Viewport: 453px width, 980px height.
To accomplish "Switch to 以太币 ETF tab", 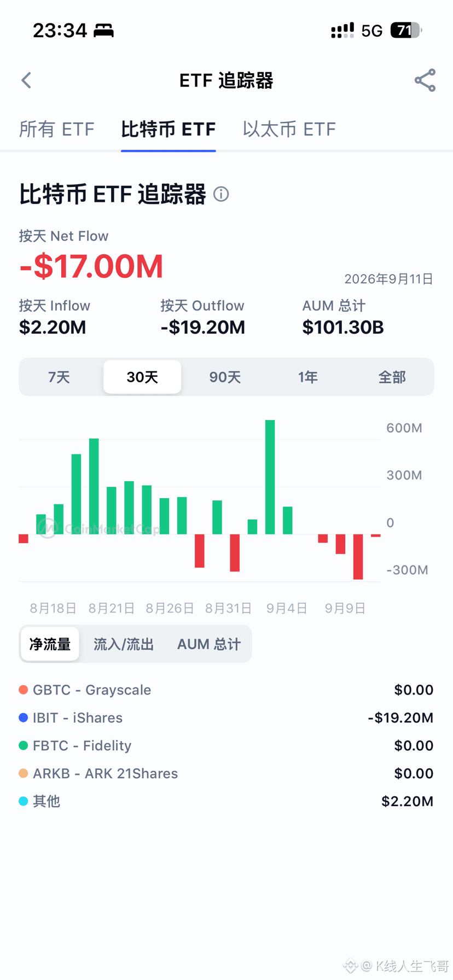I will pyautogui.click(x=289, y=130).
